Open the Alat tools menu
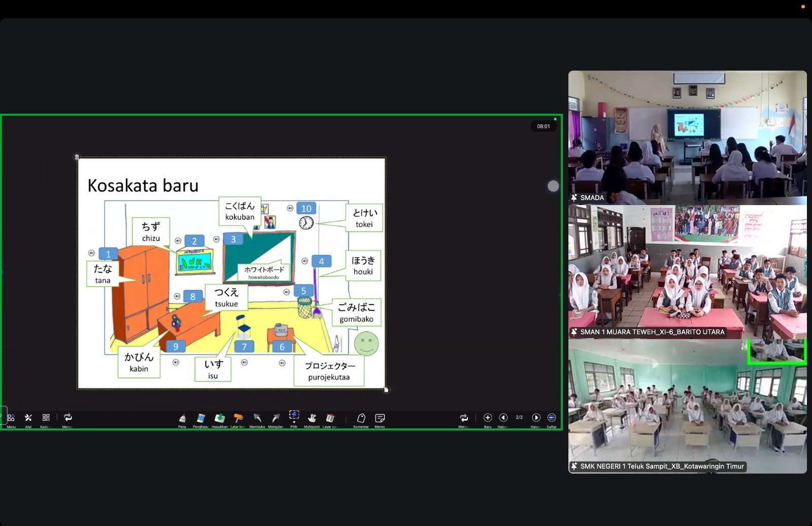 click(28, 418)
